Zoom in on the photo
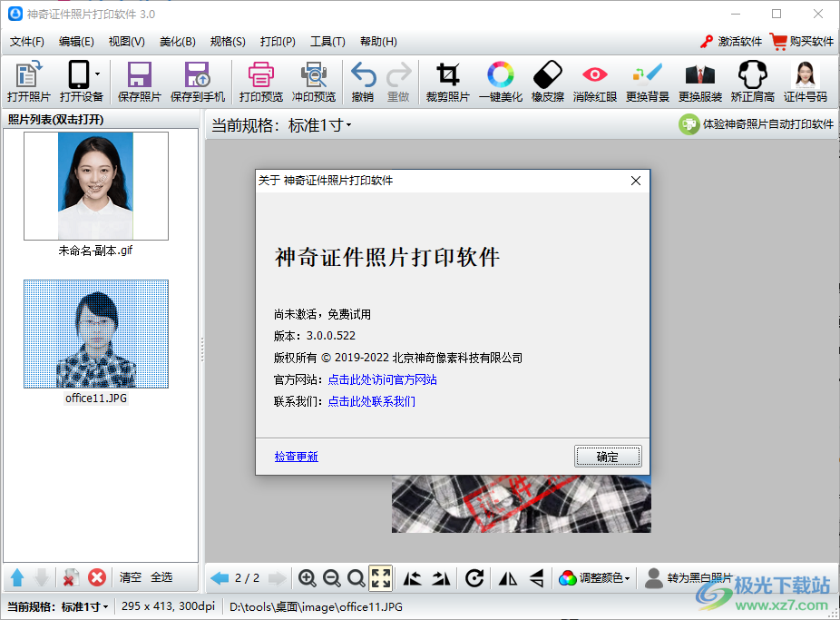The height and width of the screenshot is (620, 840). [308, 578]
